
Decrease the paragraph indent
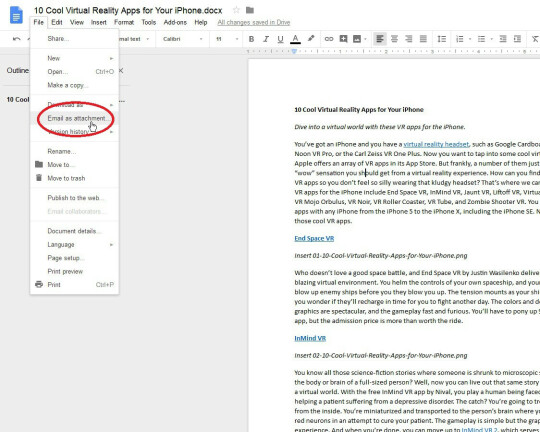click(503, 39)
